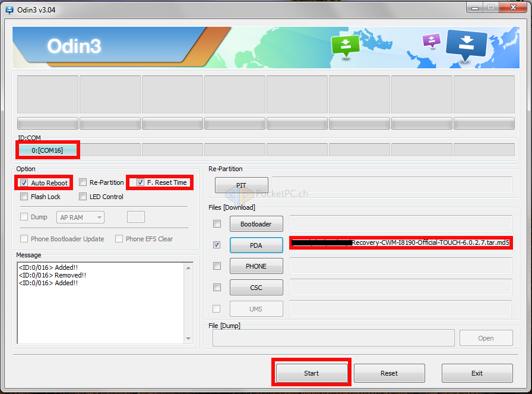Click the blue download icon in banner
The height and width of the screenshot is (394, 532).
(467, 45)
